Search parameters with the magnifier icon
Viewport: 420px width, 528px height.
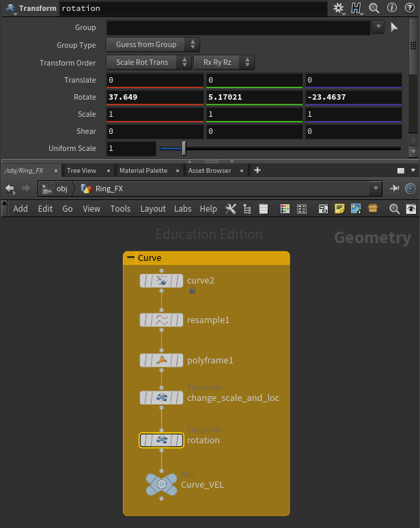coord(374,8)
